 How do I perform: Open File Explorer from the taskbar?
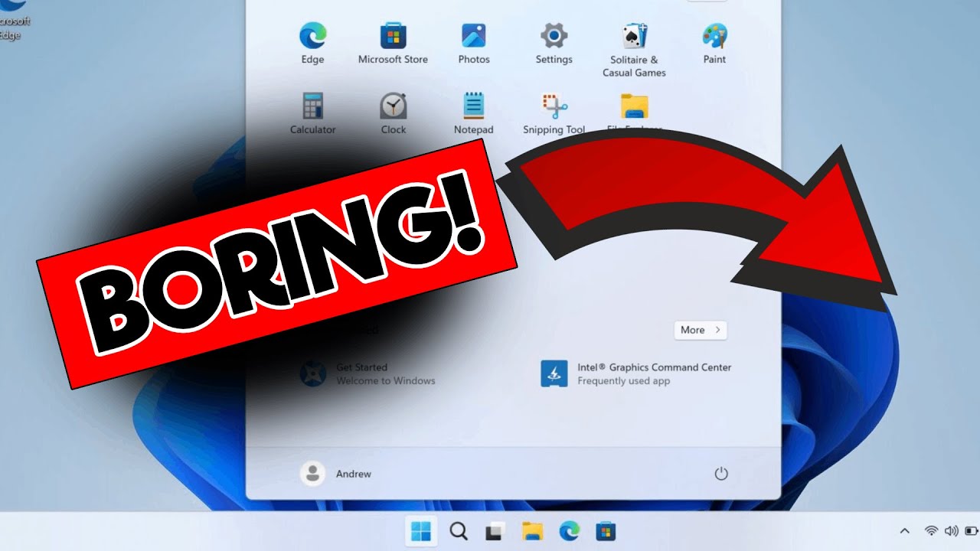(x=532, y=531)
